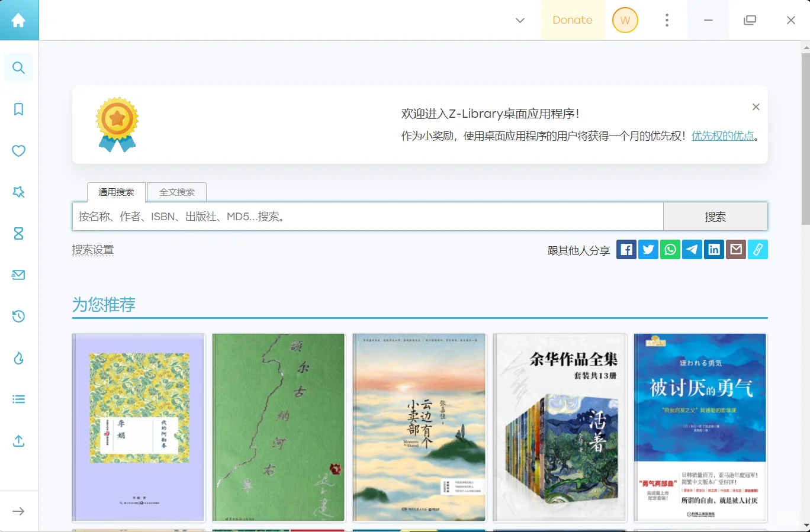
Task: Open the 优先权的优点 link
Action: (722, 135)
